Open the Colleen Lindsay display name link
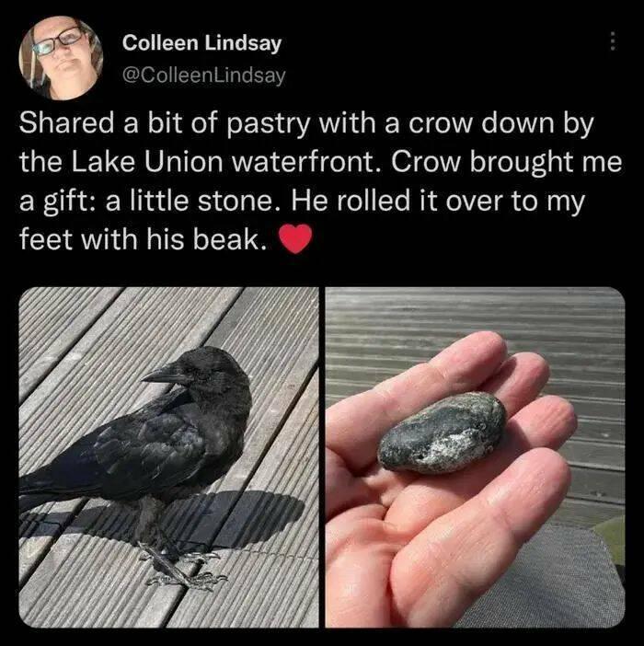The height and width of the screenshot is (646, 644). pyautogui.click(x=201, y=43)
